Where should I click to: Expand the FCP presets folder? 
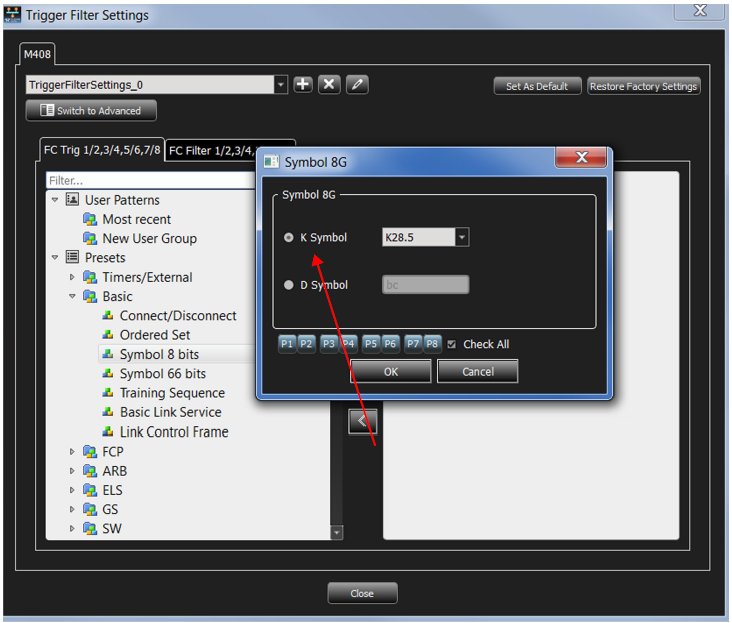pos(72,452)
